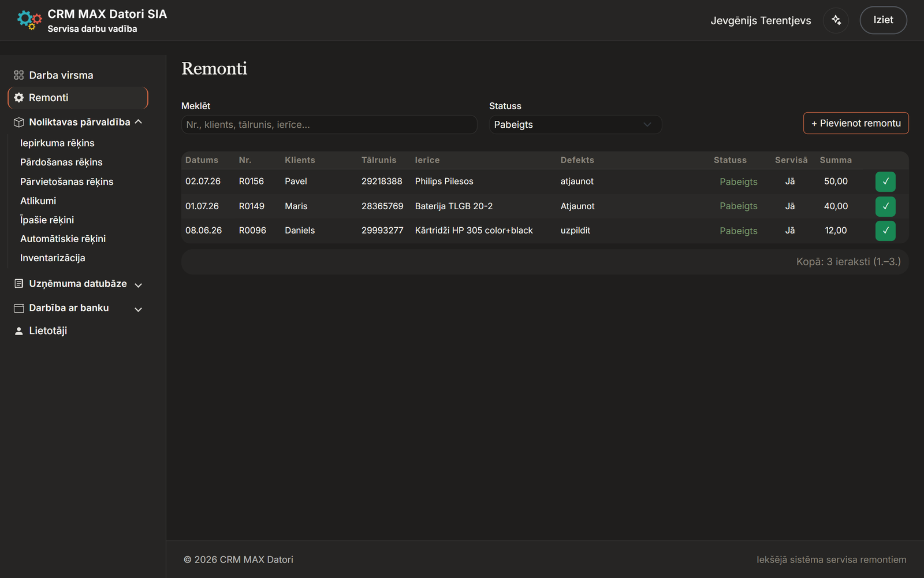The image size is (924, 578).
Task: Toggle green checkmark for repair R0149
Action: [885, 206]
